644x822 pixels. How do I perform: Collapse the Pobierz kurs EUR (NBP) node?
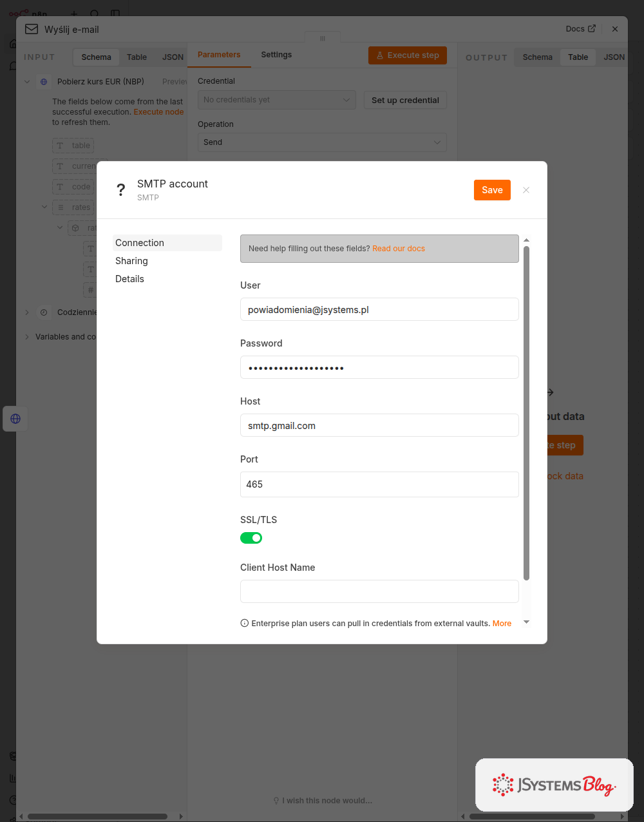click(x=27, y=82)
